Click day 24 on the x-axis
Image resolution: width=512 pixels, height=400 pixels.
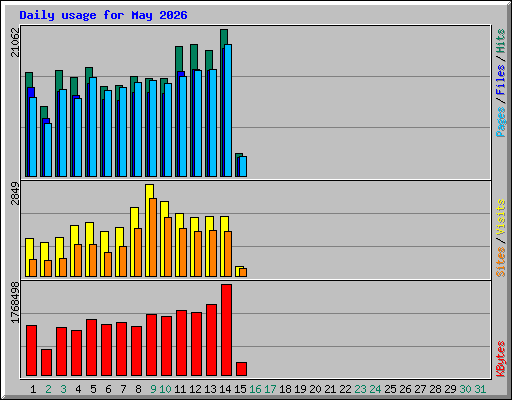pyautogui.click(x=375, y=389)
